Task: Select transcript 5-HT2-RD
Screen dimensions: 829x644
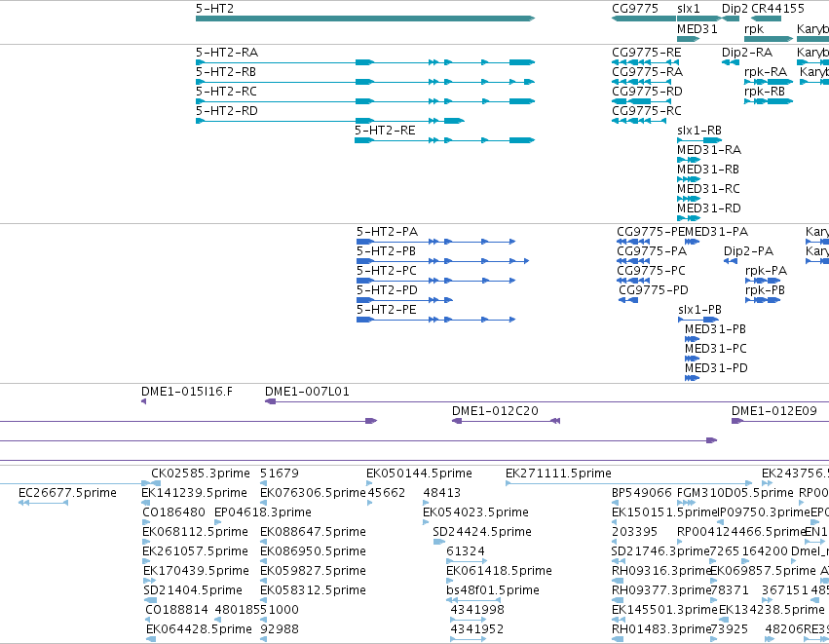Action: (330, 121)
